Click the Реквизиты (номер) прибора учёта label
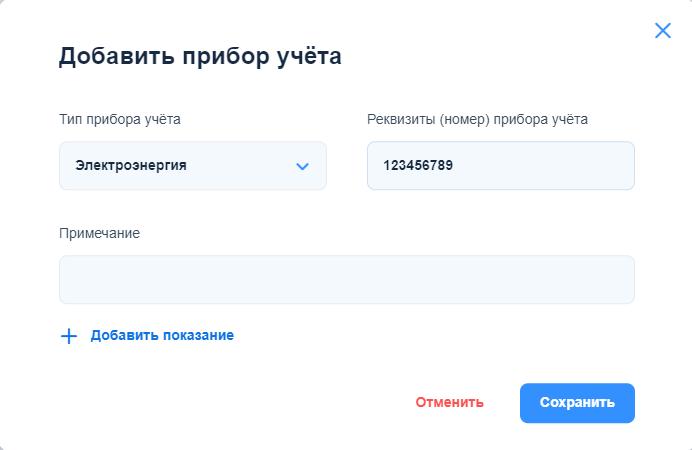 point(477,120)
